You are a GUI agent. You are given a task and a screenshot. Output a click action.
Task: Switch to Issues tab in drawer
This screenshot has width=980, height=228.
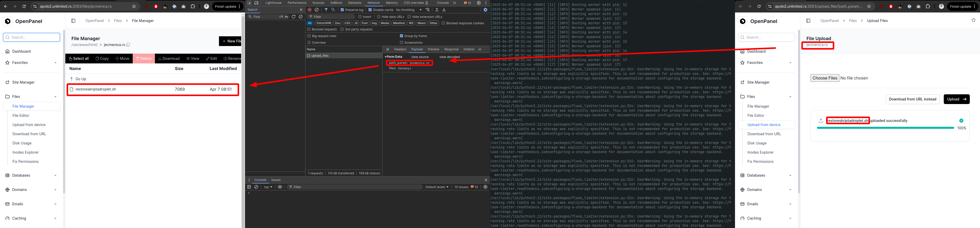click(x=276, y=180)
